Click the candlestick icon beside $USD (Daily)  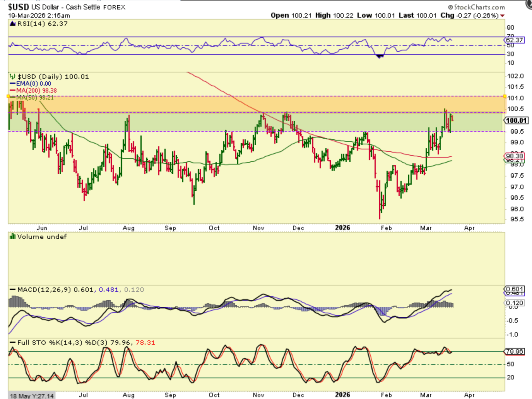coord(13,76)
